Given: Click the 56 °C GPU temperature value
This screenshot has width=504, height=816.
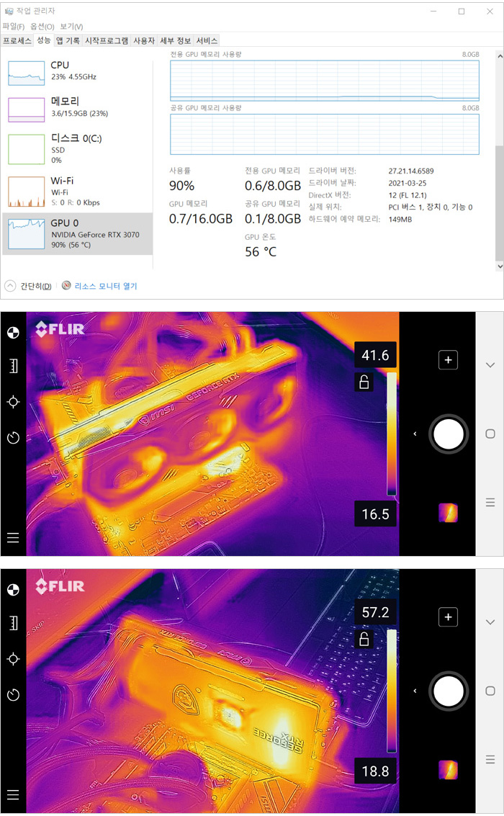Looking at the screenshot, I should coord(261,252).
